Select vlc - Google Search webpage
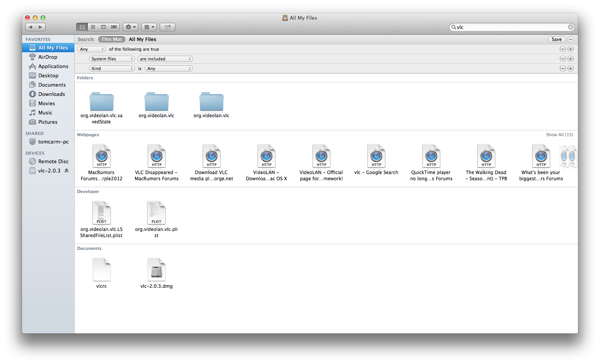 point(376,159)
